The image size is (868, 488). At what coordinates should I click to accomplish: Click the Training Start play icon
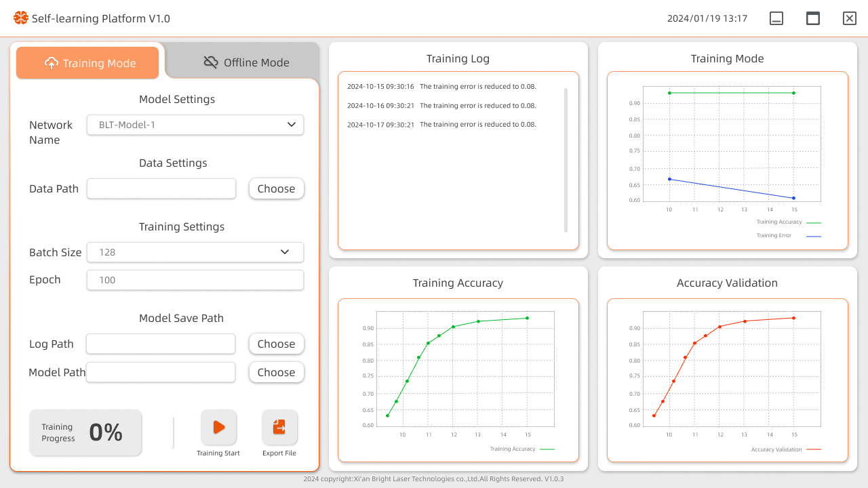pos(218,428)
